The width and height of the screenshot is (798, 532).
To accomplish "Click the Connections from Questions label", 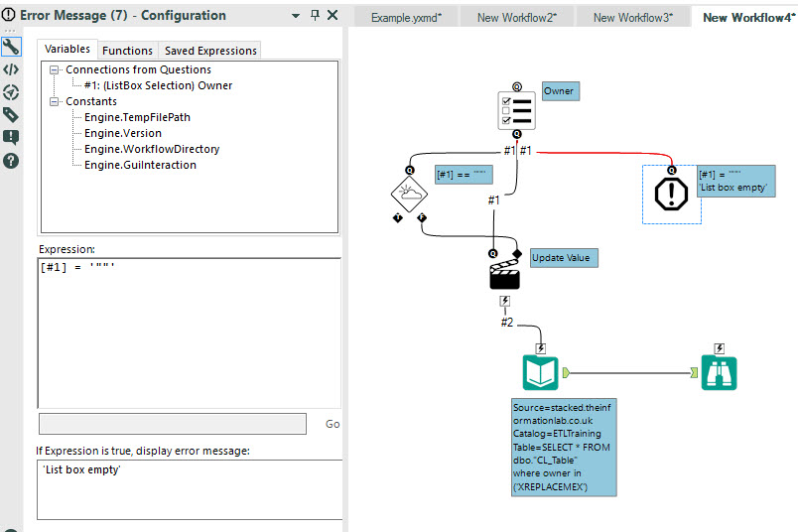I will point(138,69).
